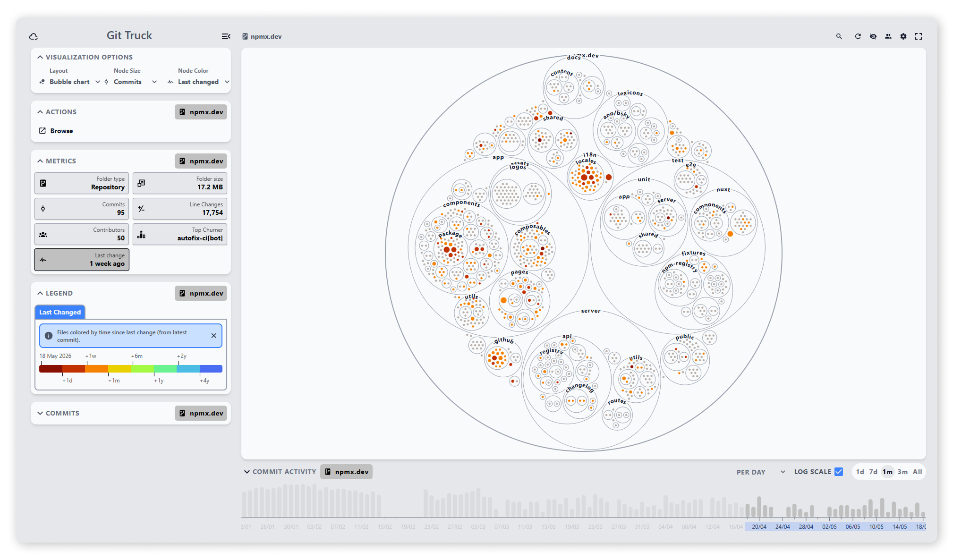Switch to the Last Changed legend tab

coord(60,312)
